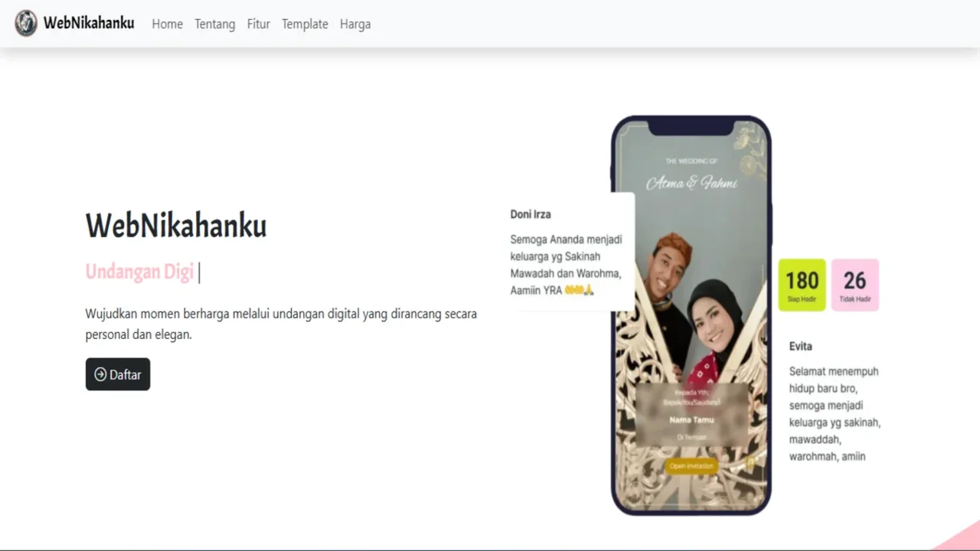Open the Template nav link

point(305,24)
